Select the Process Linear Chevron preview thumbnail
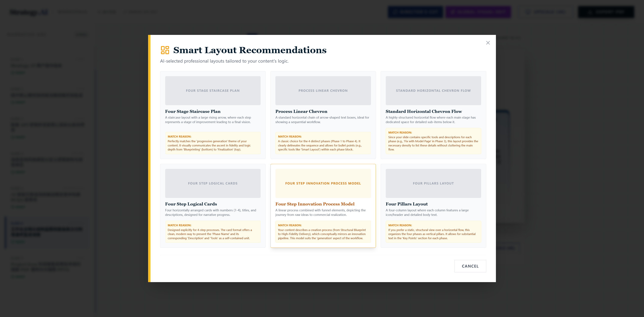644x317 pixels. [x=323, y=91]
